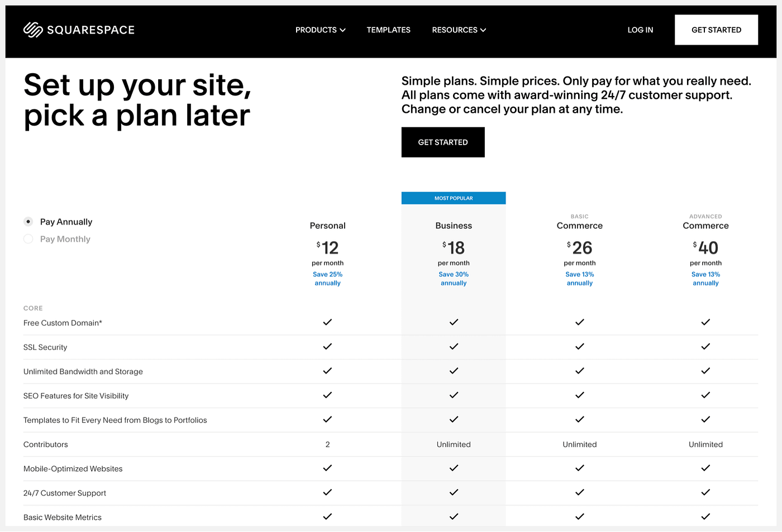Click the Personal plan Free Custom Domain checkmark

click(x=327, y=322)
